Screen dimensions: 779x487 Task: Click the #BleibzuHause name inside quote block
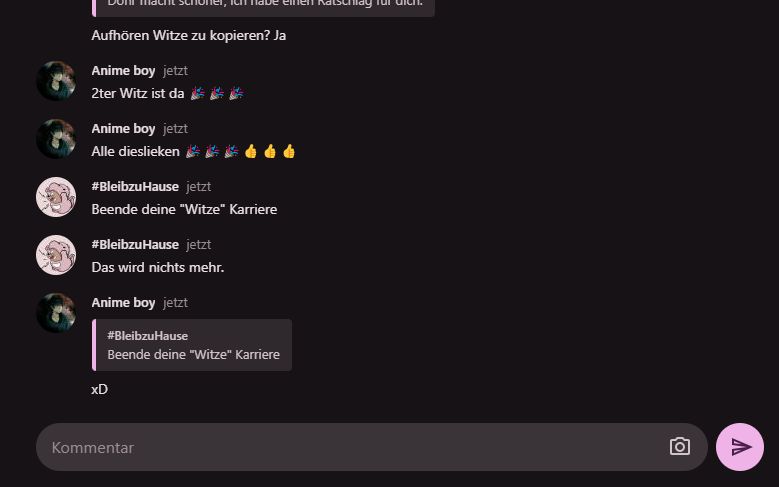148,336
